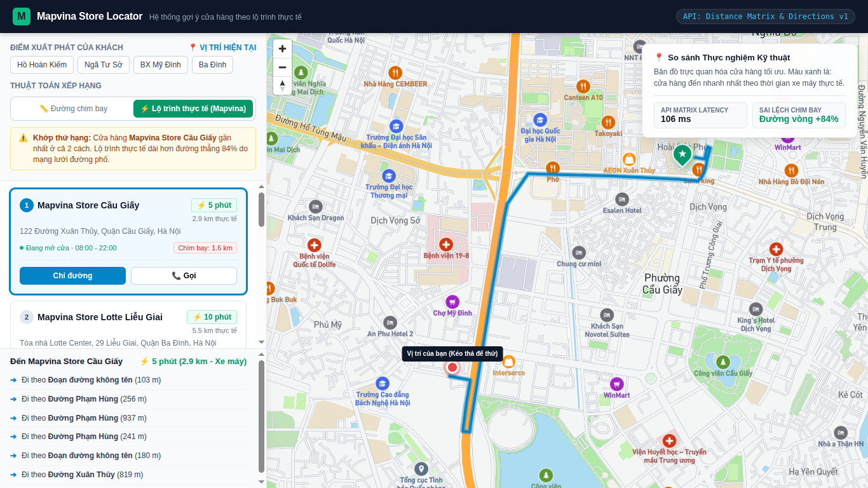
Task: Reset the map compass bearing
Action: [x=282, y=86]
